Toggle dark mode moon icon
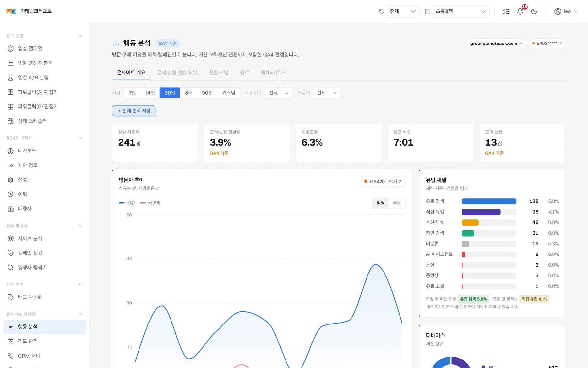 pyautogui.click(x=534, y=11)
